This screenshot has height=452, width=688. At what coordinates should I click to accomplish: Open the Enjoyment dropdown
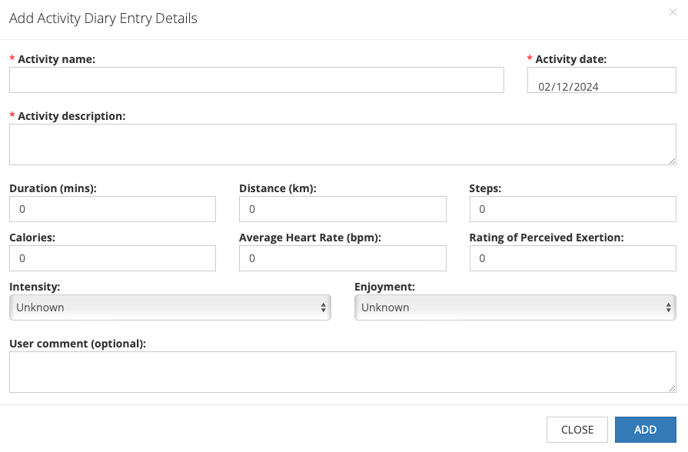pyautogui.click(x=515, y=307)
